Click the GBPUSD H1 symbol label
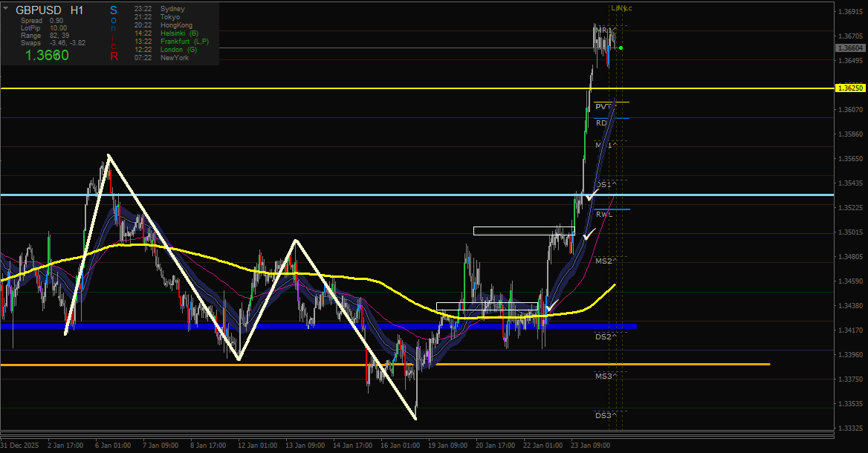The height and width of the screenshot is (453, 868). click(49, 10)
